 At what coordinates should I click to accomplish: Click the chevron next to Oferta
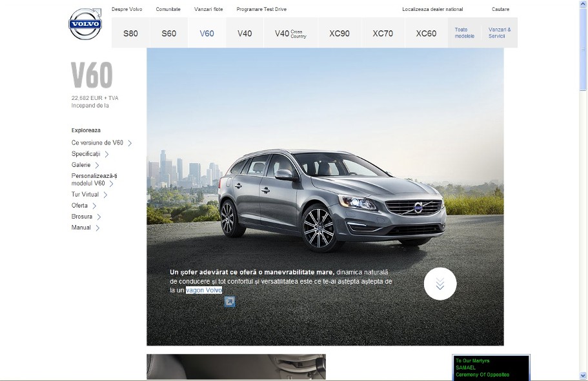(94, 206)
